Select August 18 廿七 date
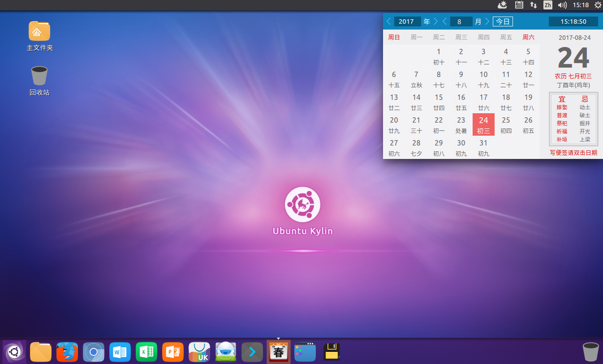This screenshot has width=603, height=364. [506, 102]
